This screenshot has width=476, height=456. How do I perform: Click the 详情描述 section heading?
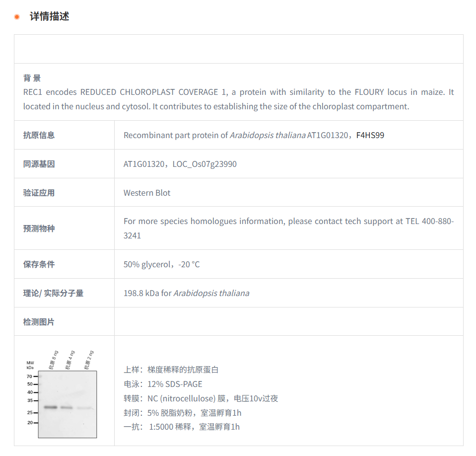50,16
